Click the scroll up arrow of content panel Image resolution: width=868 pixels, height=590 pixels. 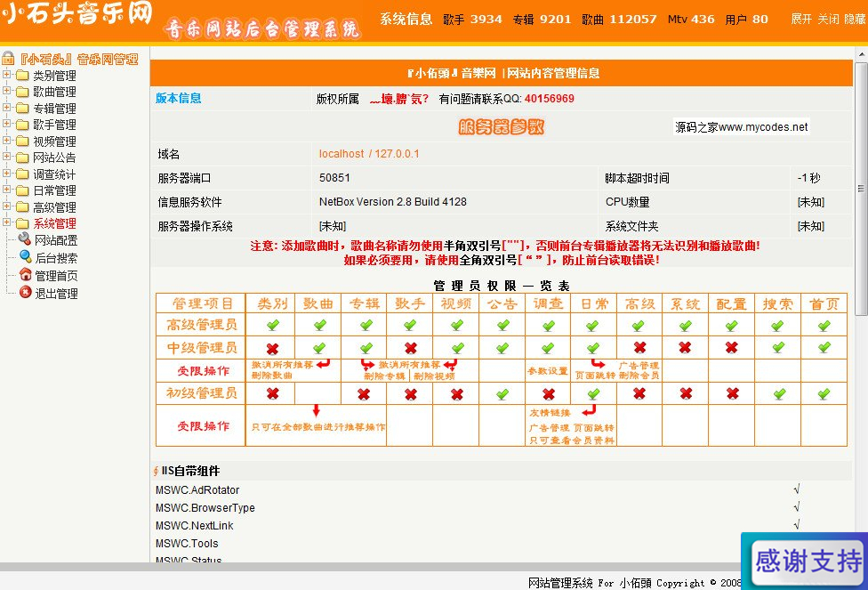coord(862,54)
